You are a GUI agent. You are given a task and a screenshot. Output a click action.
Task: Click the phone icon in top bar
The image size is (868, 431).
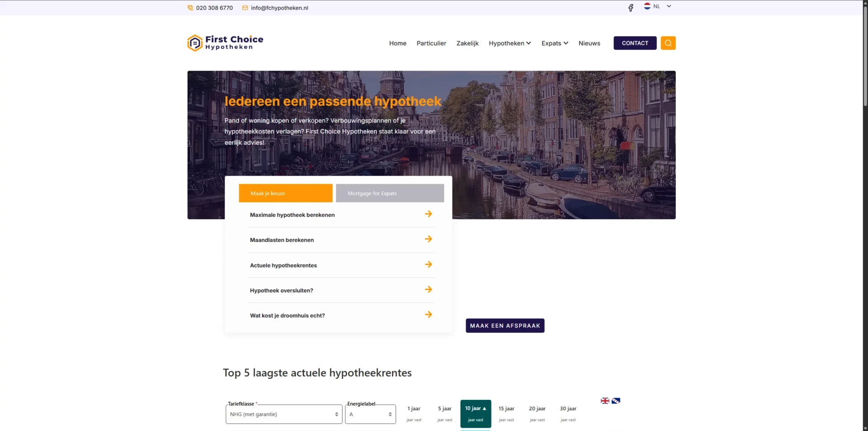click(190, 8)
